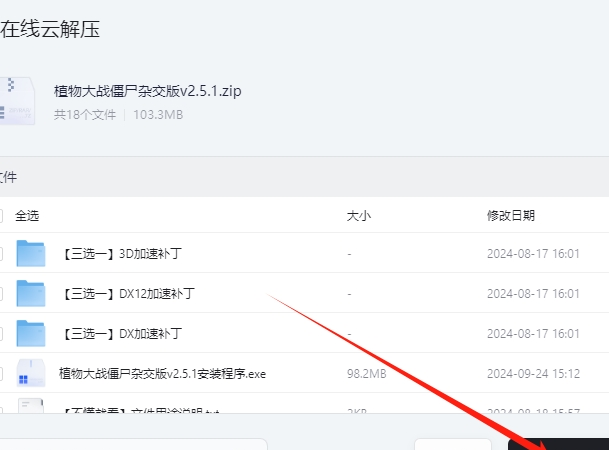609x450 pixels.
Task: Click the 安装程序.exe file icon
Action: pos(31,374)
